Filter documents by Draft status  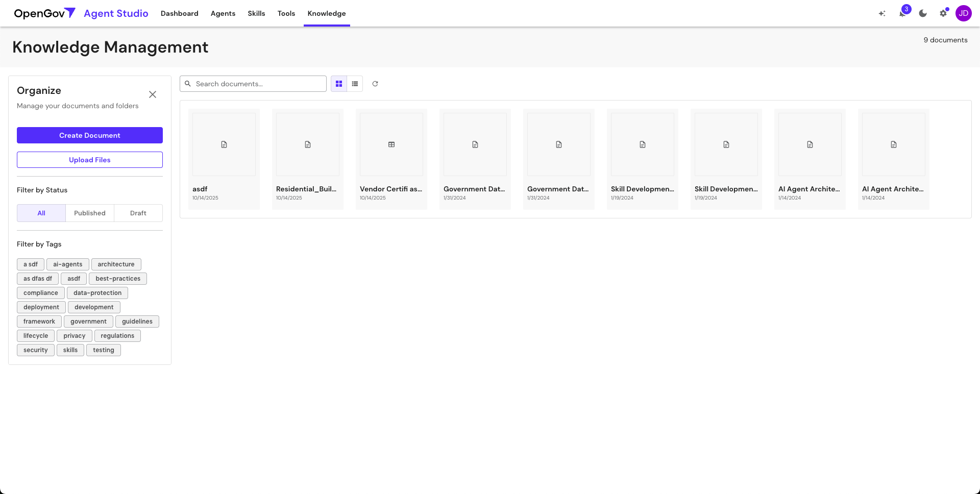tap(138, 213)
